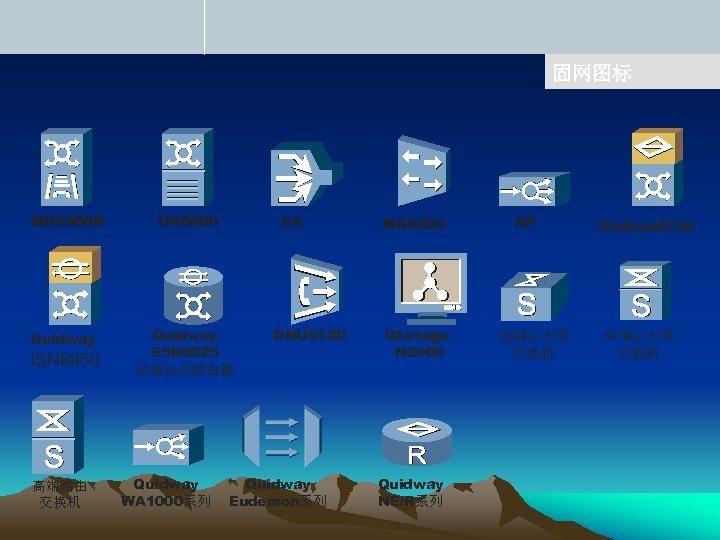Click the WA1000系列 label text

pyautogui.click(x=166, y=501)
